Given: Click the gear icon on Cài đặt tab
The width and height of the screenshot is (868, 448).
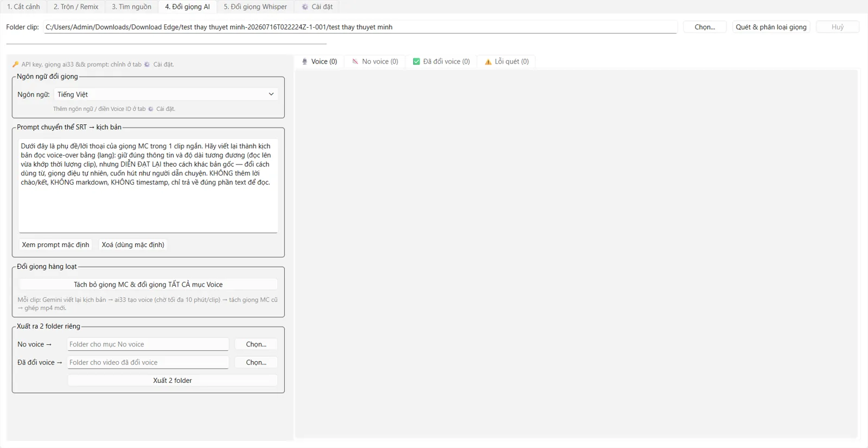Looking at the screenshot, I should point(305,7).
